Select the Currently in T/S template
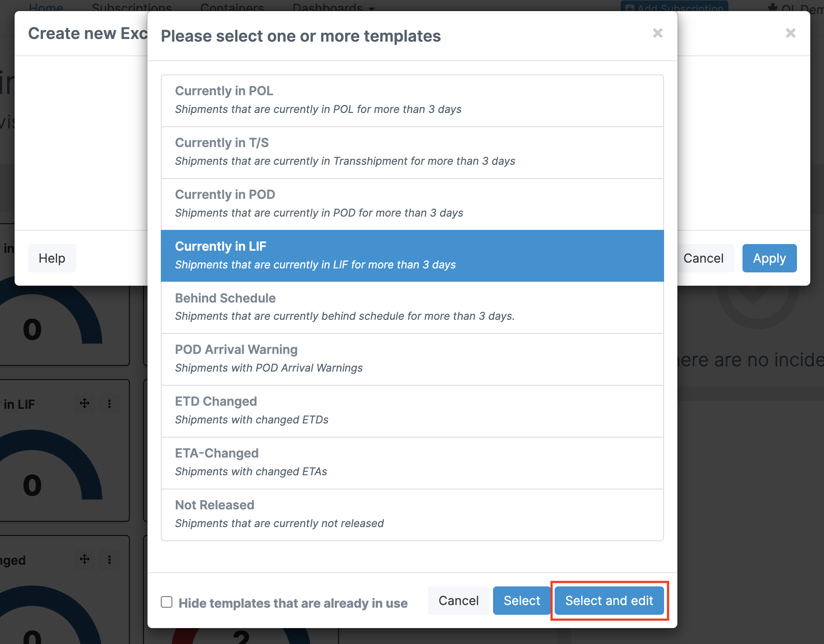The width and height of the screenshot is (824, 644). pos(412,153)
